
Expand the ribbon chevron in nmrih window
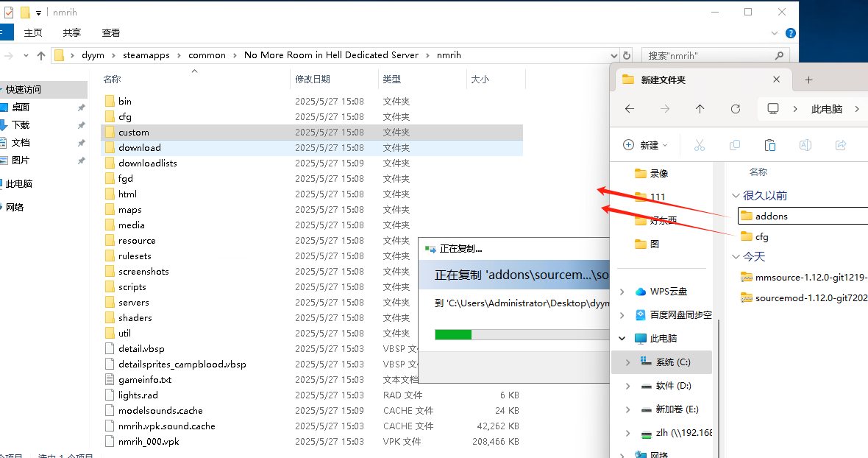[775, 33]
